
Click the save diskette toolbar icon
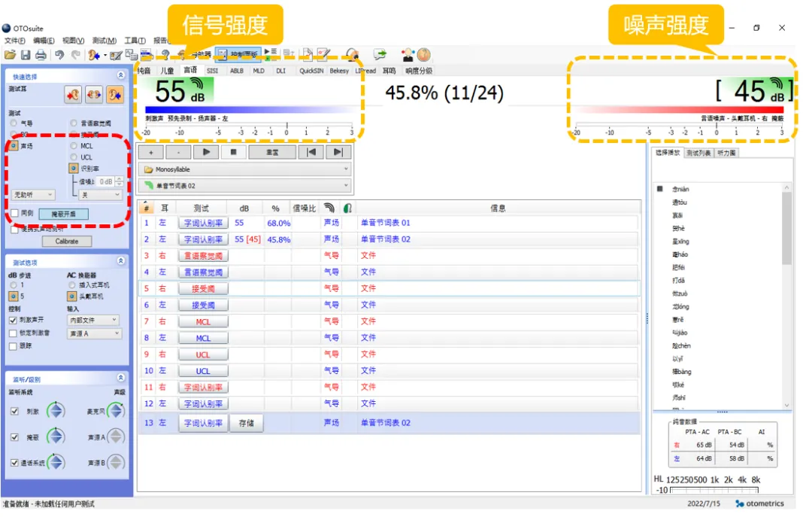(x=26, y=54)
